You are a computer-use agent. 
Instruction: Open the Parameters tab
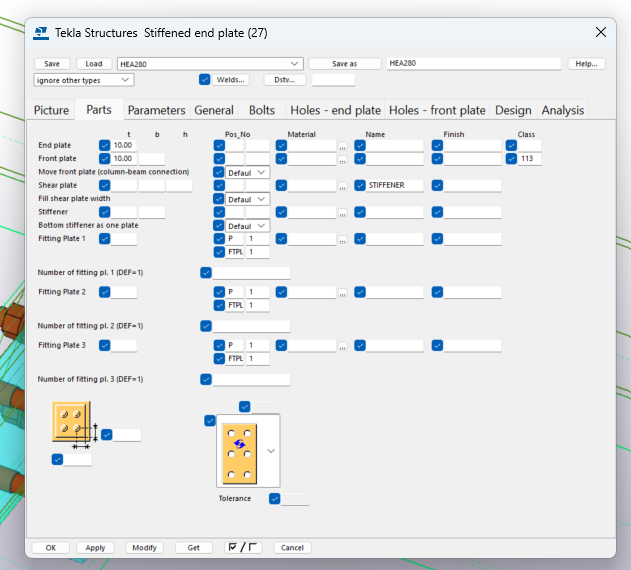click(157, 110)
